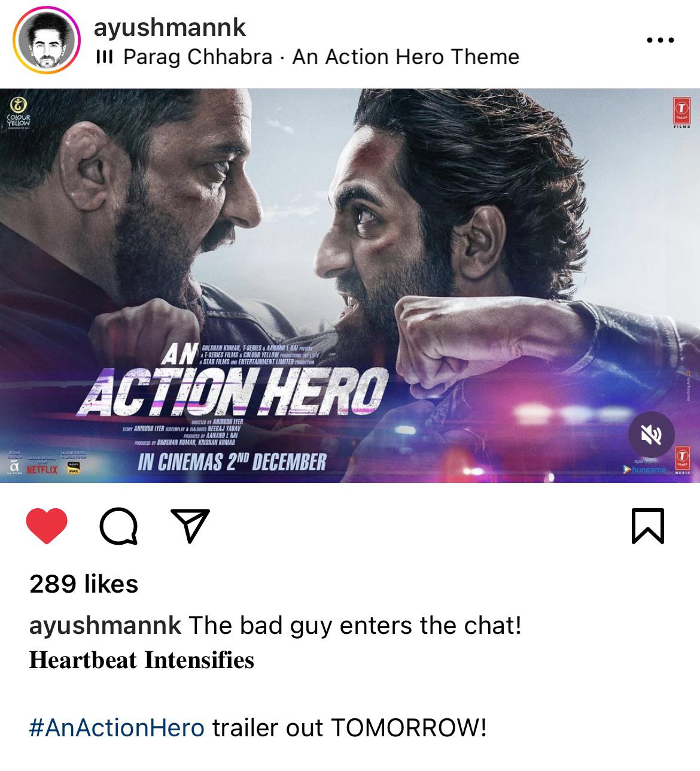Image resolution: width=700 pixels, height=771 pixels.
Task: View the 289 likes list
Action: tap(84, 584)
